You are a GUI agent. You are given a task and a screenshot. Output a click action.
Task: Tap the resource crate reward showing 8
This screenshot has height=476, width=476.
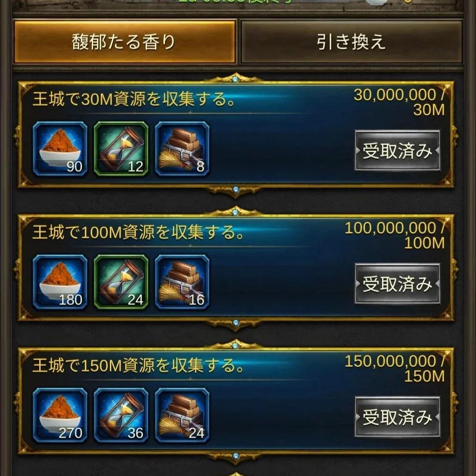point(182,149)
